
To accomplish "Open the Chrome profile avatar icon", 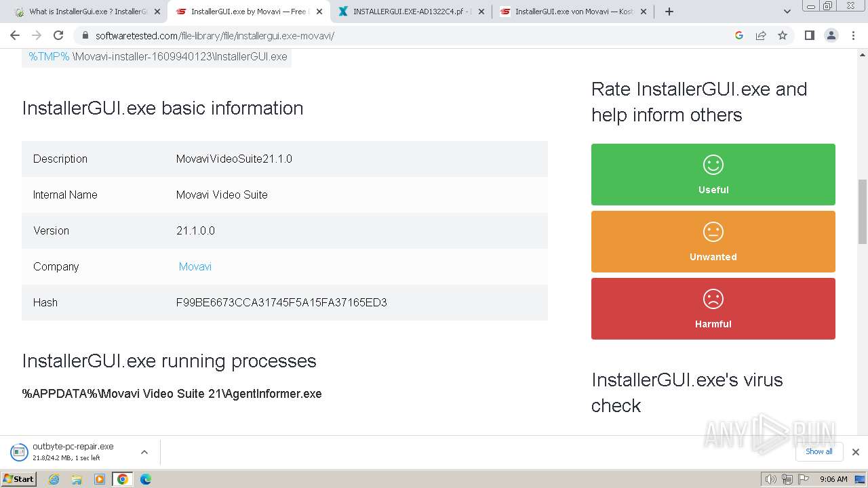I will (831, 35).
